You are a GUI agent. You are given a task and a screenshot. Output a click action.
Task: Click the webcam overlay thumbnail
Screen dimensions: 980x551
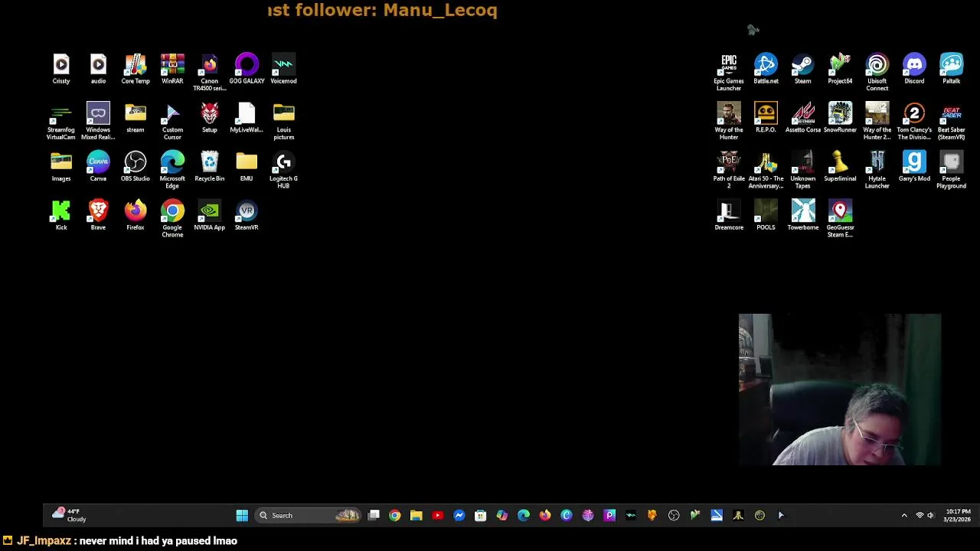(840, 390)
